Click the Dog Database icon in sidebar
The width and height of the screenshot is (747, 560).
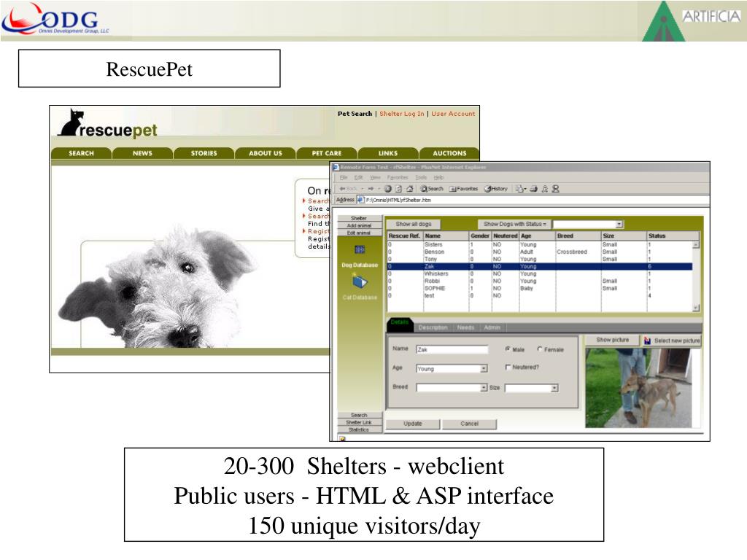click(360, 249)
